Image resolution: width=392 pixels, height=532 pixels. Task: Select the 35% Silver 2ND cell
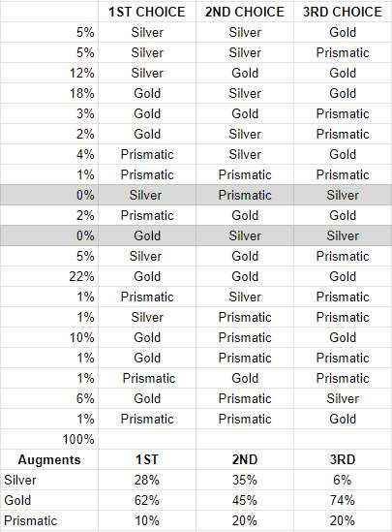pos(245,480)
